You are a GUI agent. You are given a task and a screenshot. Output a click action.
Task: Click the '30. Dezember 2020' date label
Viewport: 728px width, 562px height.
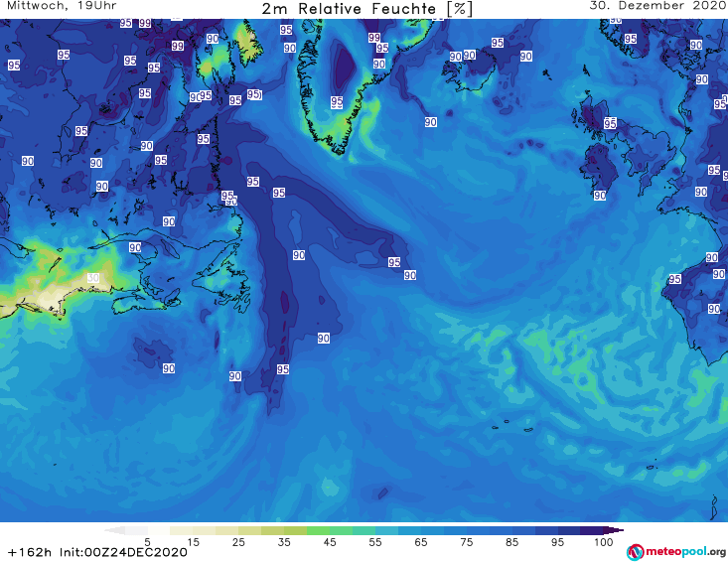click(657, 6)
